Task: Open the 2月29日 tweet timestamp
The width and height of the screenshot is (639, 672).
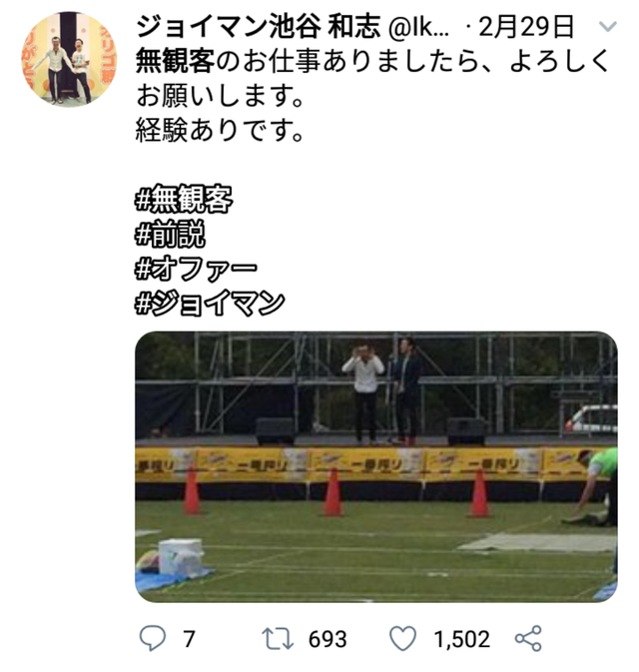Action: point(526,27)
